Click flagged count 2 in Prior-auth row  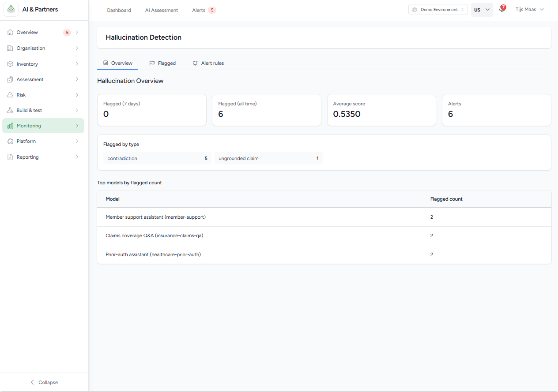point(432,254)
